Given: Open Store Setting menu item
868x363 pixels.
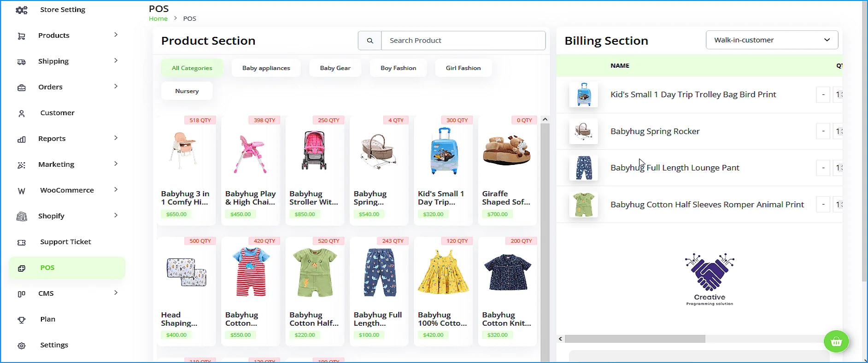Looking at the screenshot, I should (63, 10).
